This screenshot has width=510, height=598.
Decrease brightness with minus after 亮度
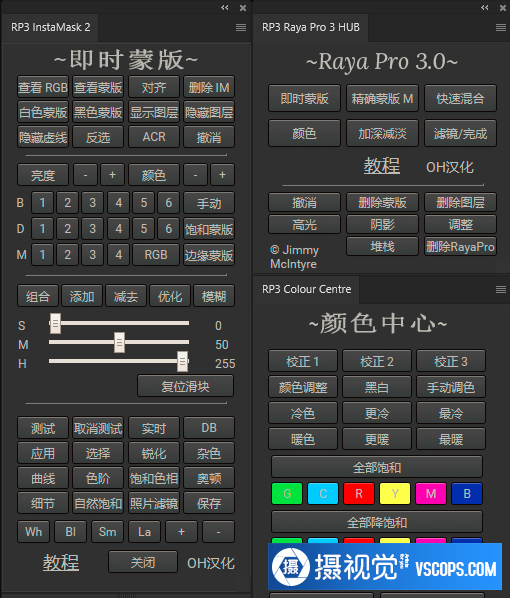(85, 175)
